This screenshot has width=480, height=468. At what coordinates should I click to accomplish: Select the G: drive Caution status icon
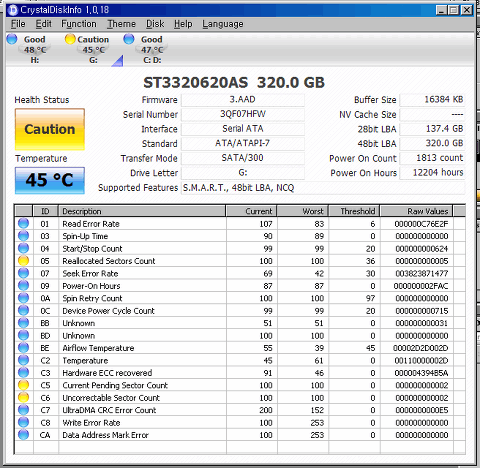(x=70, y=39)
